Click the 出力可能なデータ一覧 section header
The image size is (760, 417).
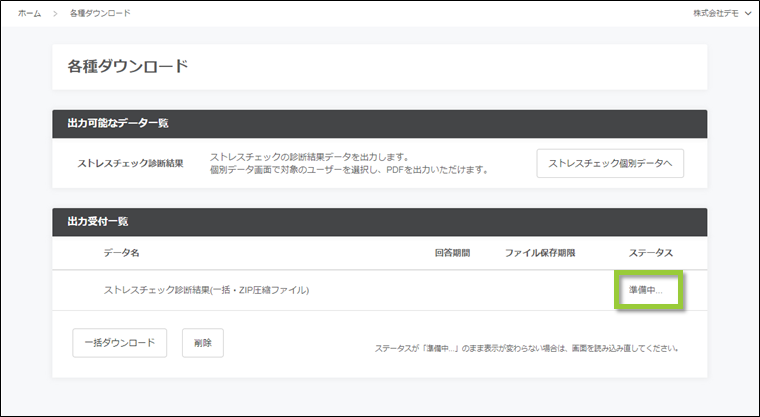tap(117, 123)
